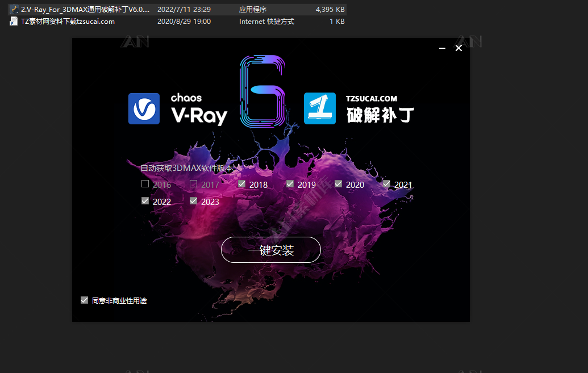
Task: Uncheck the 2019 version checkbox
Action: tap(290, 184)
